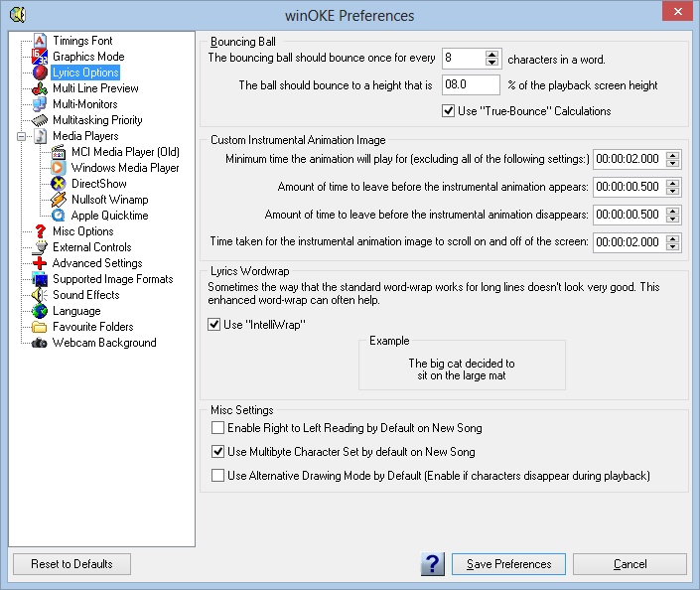Click the red question mark Misc Options icon
700x590 pixels.
(x=40, y=231)
